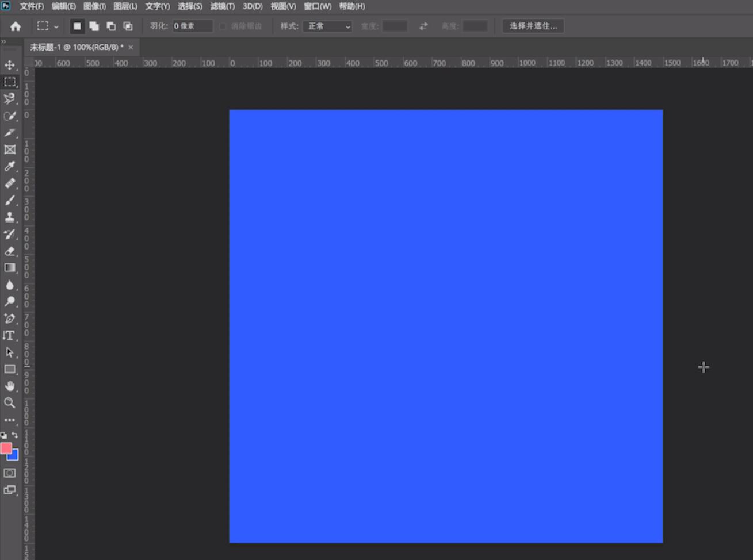Open the 滤镜(T) menu
Screen dimensions: 753x560
coord(223,6)
